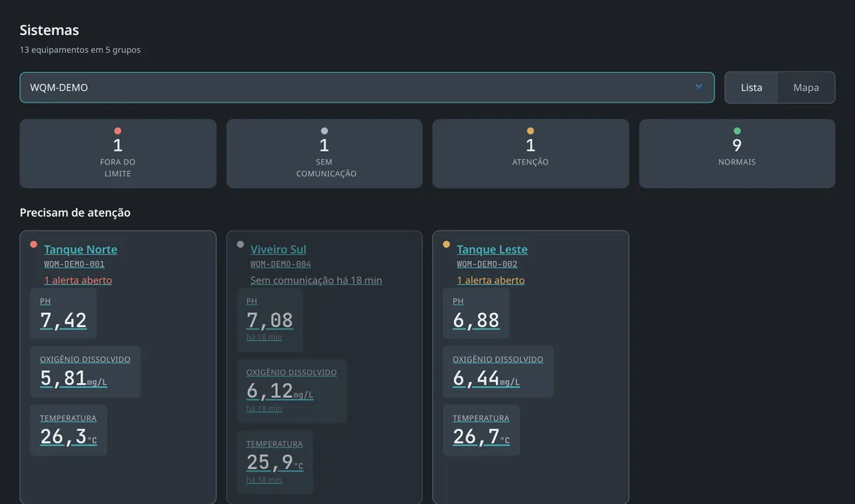Open Viveiro Sul temperatura 25,9 reading

click(x=275, y=463)
